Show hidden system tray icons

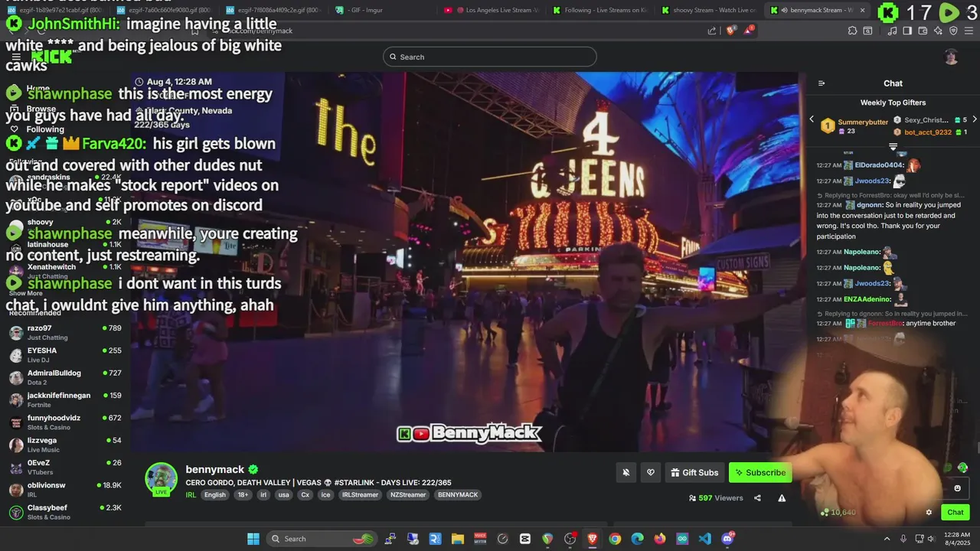coord(887,539)
